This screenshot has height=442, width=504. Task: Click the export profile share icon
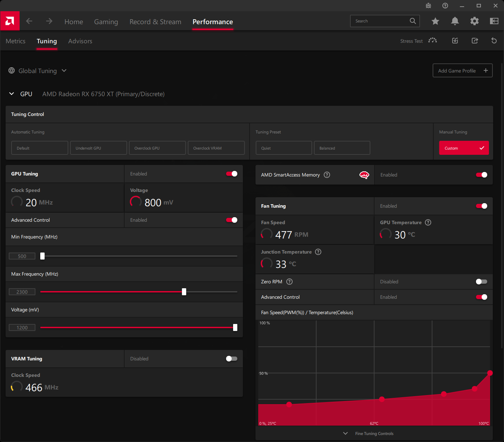pos(475,41)
